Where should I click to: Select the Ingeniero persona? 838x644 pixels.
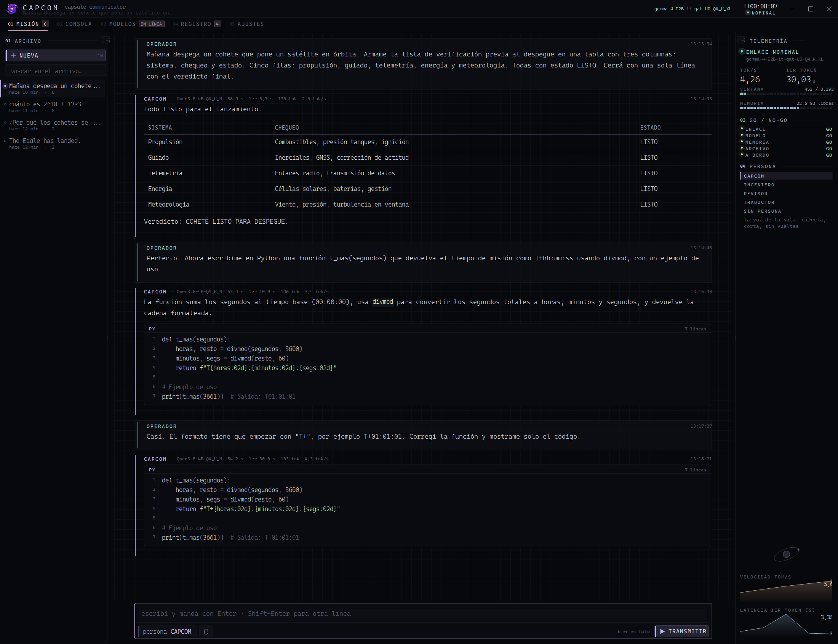(x=786, y=185)
